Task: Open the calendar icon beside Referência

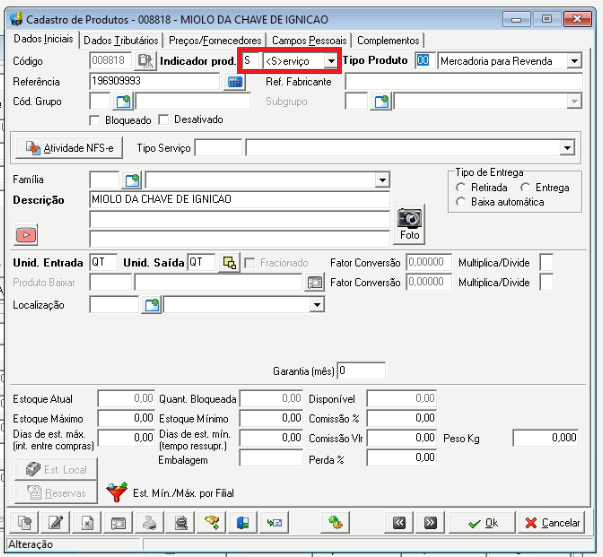Action: coord(235,82)
